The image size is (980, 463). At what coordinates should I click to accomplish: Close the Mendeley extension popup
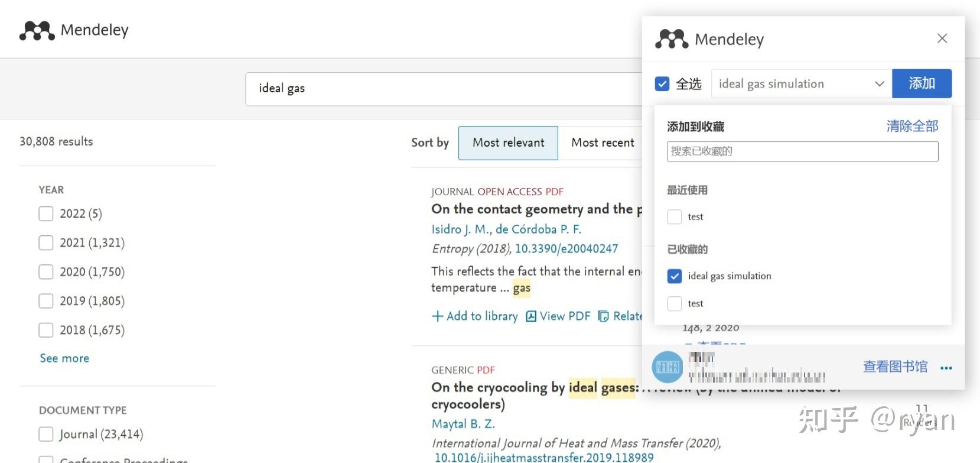coord(942,38)
